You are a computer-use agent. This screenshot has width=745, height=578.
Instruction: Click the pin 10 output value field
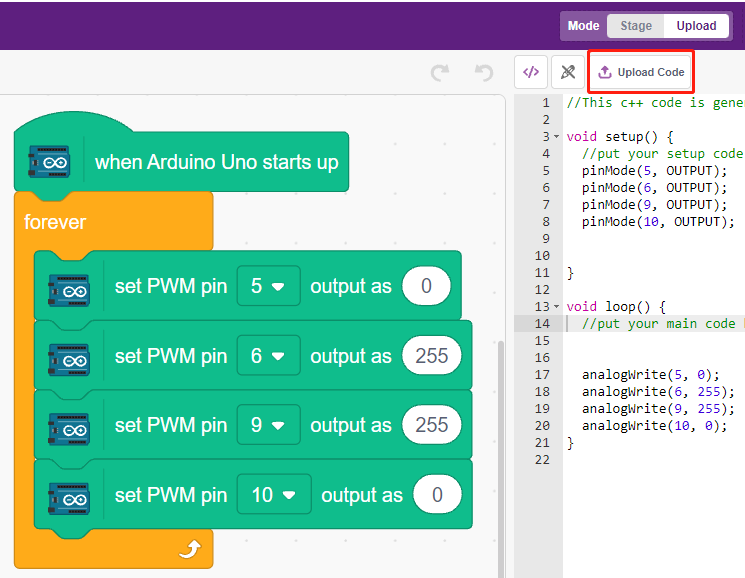pos(437,494)
